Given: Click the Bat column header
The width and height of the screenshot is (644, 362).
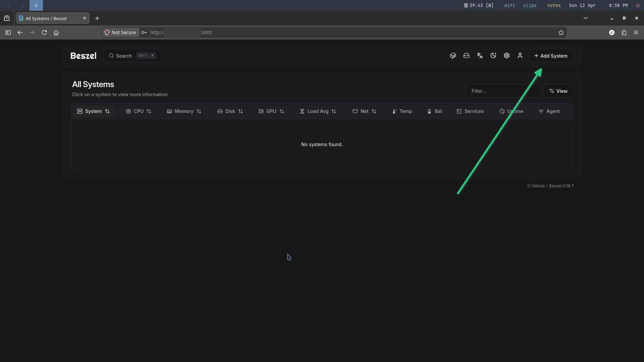Looking at the screenshot, I should pos(435,111).
